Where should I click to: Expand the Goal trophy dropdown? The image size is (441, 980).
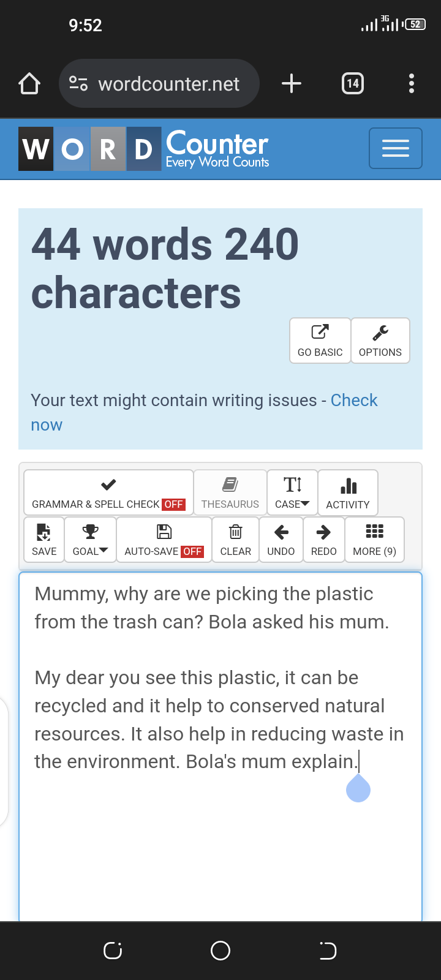click(90, 540)
